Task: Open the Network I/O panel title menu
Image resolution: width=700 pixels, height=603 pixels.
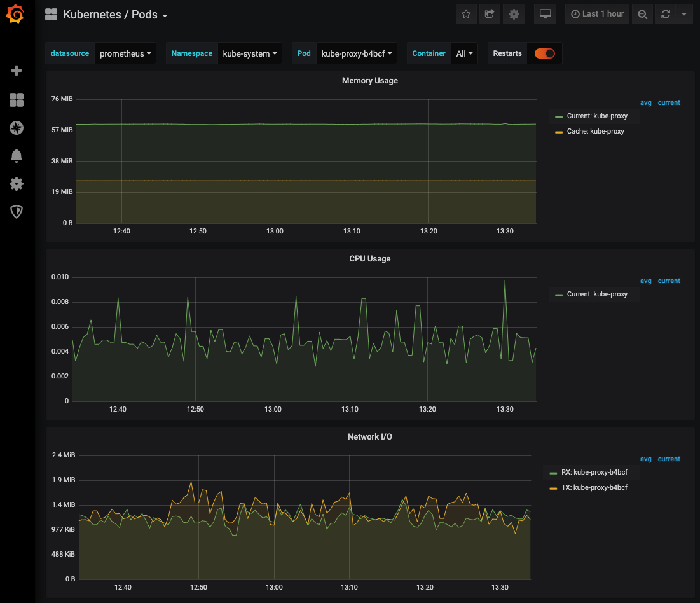Action: click(369, 437)
